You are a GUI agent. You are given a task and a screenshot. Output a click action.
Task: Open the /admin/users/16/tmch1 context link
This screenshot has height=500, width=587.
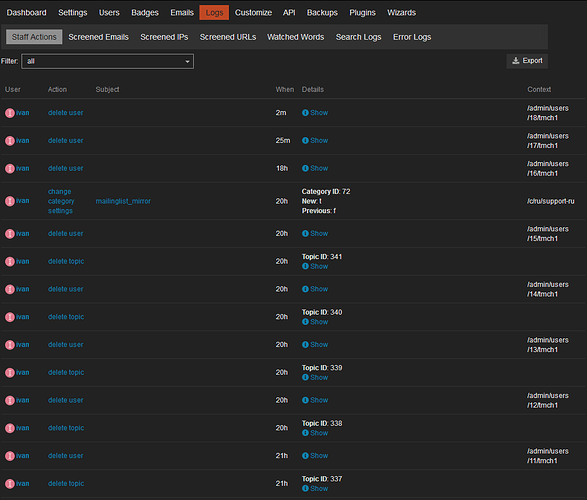click(548, 168)
